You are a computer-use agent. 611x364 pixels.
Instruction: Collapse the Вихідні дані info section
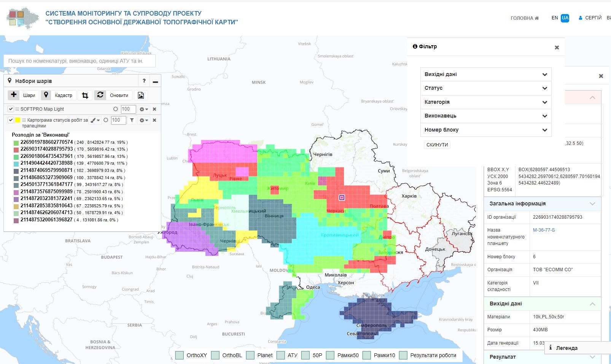coord(592,304)
